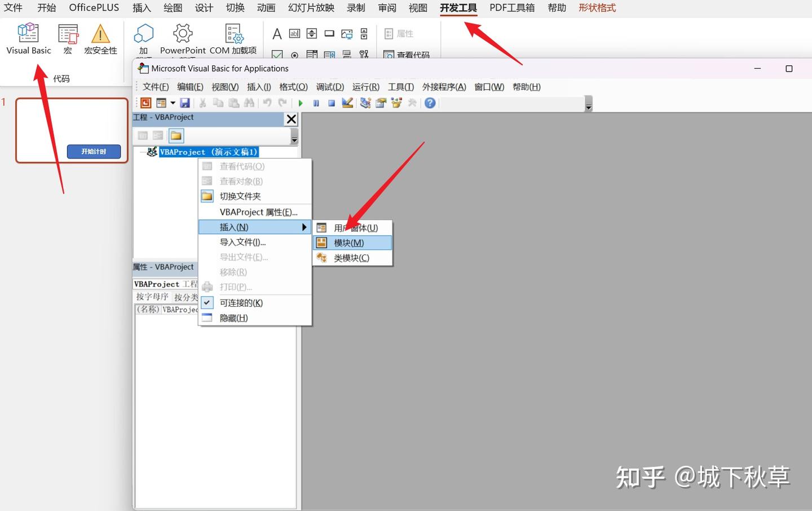The image size is (812, 511).
Task: Click the 开始计时 button on slide thumbnail
Action: pos(94,151)
